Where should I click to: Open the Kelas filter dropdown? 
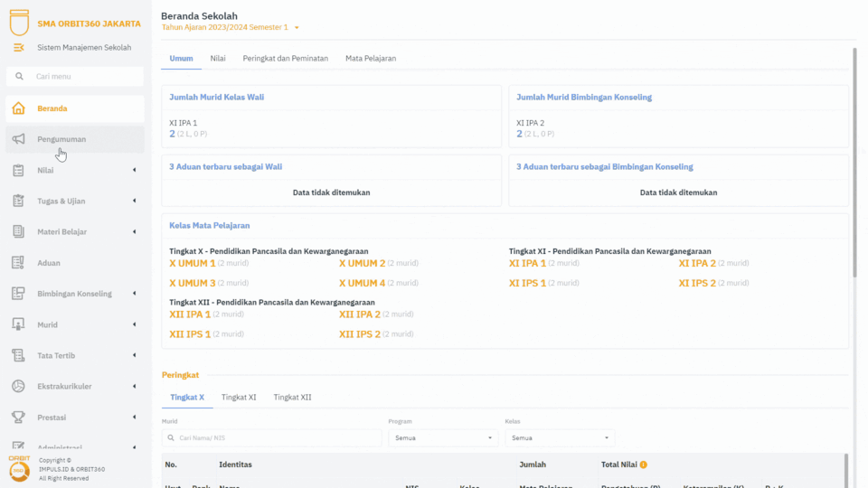coord(560,438)
